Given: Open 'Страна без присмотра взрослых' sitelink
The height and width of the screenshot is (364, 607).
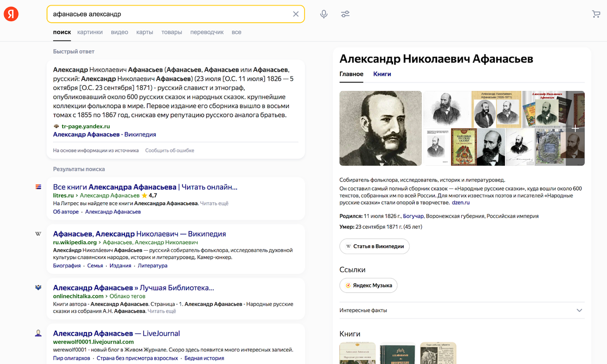Looking at the screenshot, I should click(137, 358).
